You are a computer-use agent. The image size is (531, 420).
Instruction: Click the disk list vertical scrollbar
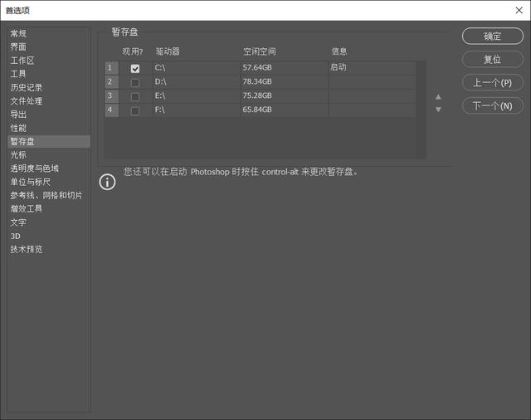tap(421, 110)
